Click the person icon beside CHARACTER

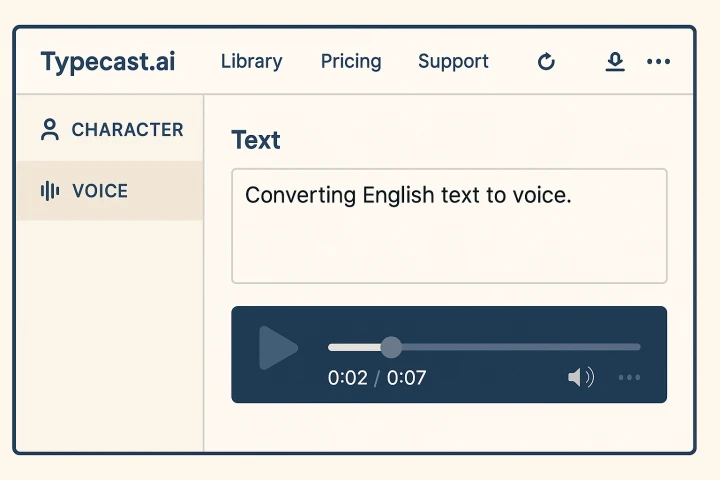tap(50, 129)
